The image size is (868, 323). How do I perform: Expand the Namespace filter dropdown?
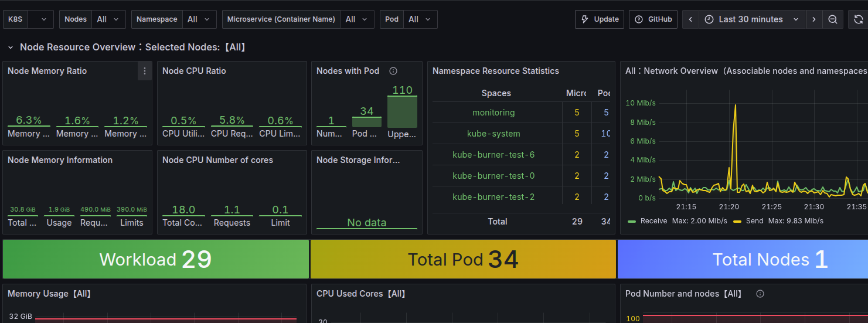click(199, 19)
